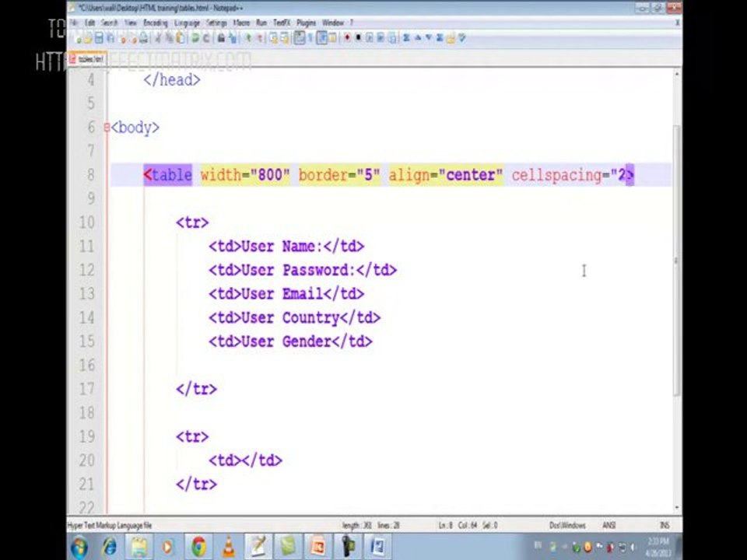Collapse the body tag fold marker
747x560 pixels.
tap(107, 127)
